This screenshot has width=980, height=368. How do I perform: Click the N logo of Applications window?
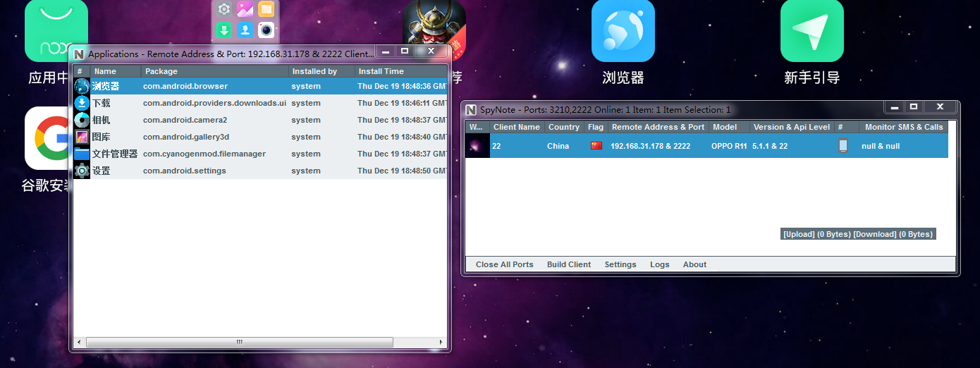click(79, 54)
